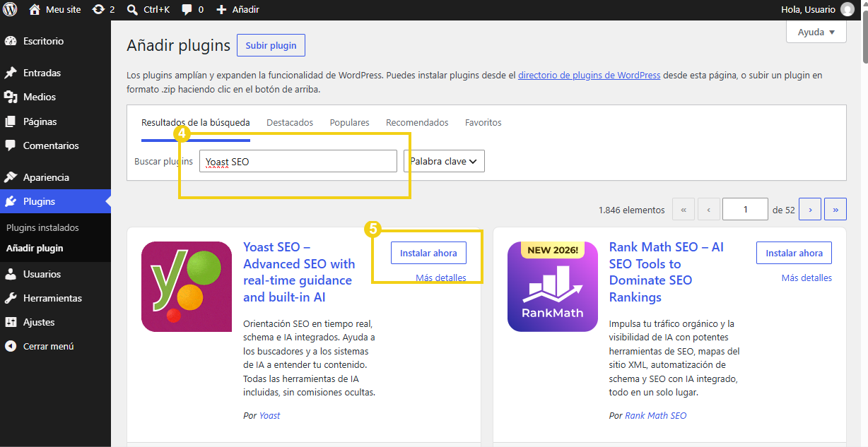Switch to Resultados de la búsqueda tab

point(196,123)
